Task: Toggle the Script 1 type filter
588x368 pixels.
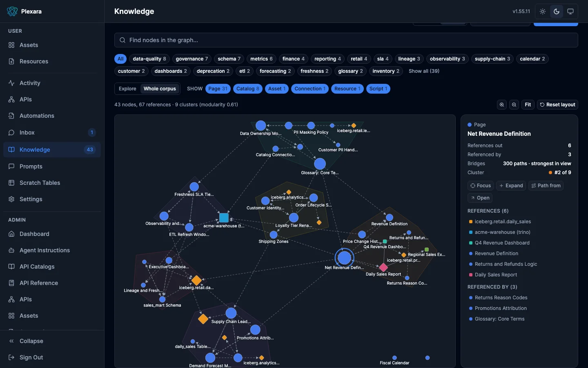Action: [x=379, y=89]
